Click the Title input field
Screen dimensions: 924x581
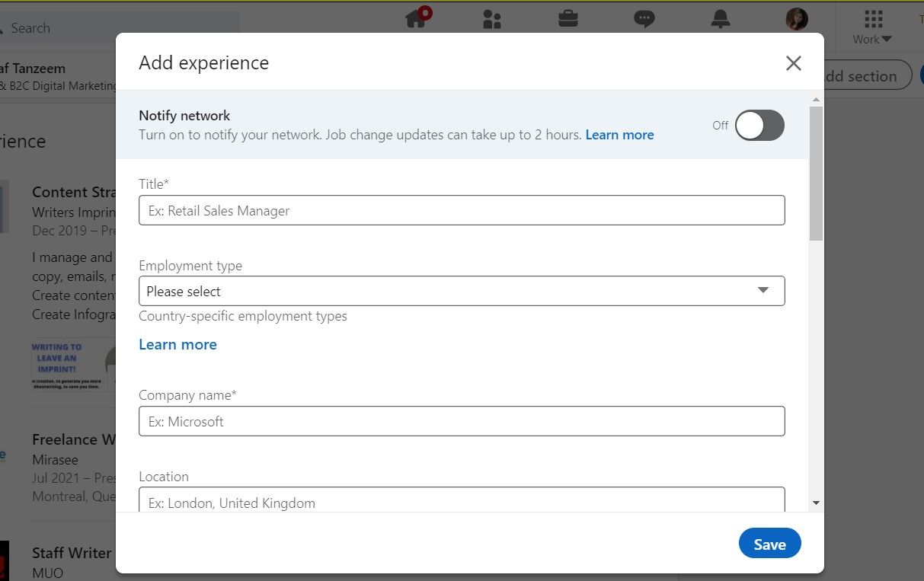tap(462, 210)
